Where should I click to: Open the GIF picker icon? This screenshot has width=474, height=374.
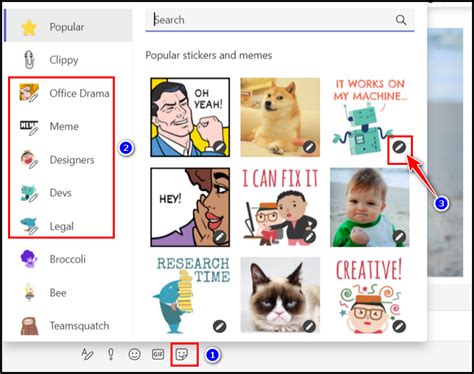point(158,354)
